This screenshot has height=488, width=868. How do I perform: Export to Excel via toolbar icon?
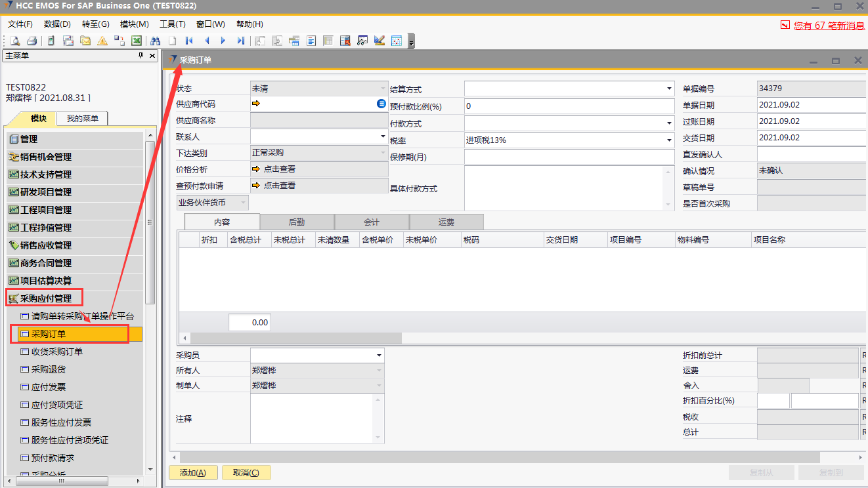137,41
